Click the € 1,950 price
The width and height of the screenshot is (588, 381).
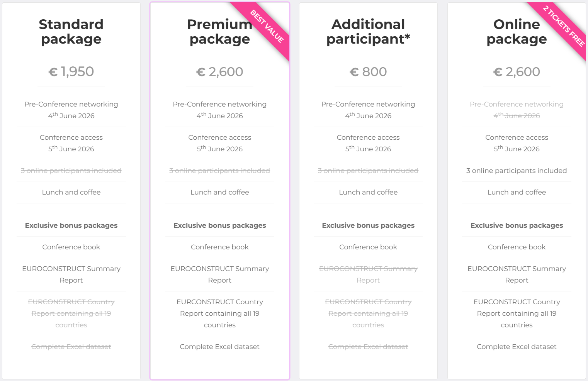[x=71, y=72]
